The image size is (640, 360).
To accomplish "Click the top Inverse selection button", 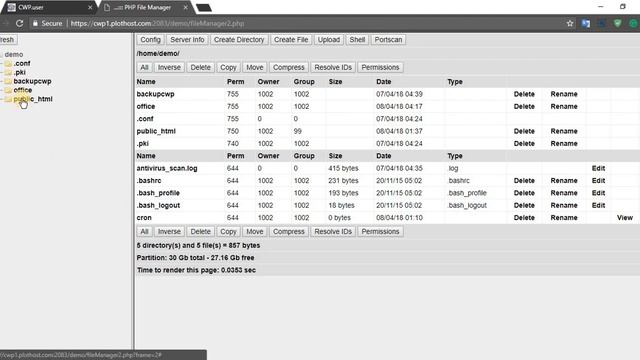I will point(169,67).
